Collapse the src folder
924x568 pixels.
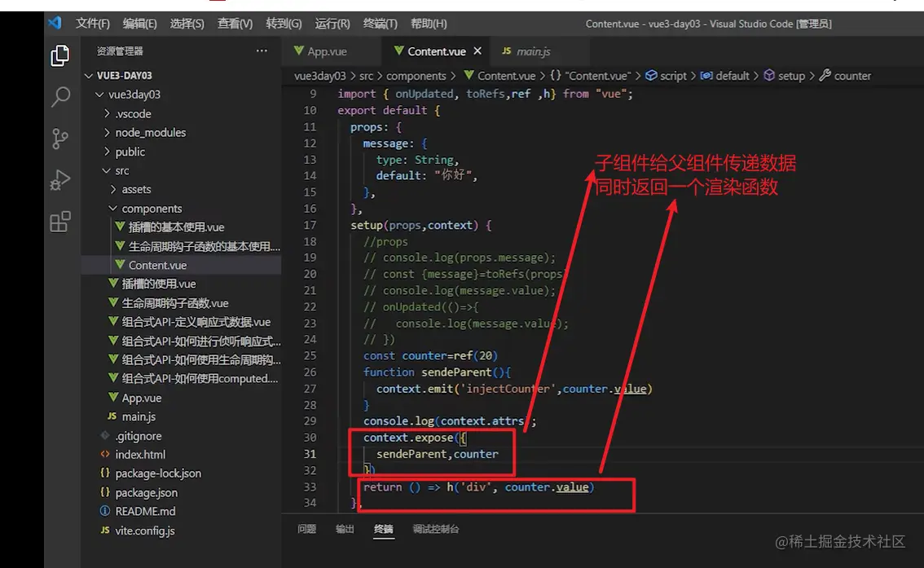(x=107, y=170)
